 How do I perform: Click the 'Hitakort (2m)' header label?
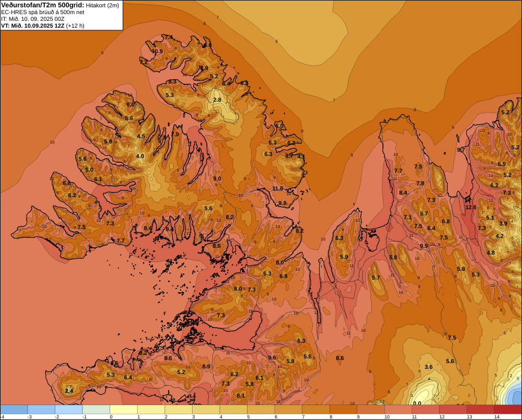[102, 5]
